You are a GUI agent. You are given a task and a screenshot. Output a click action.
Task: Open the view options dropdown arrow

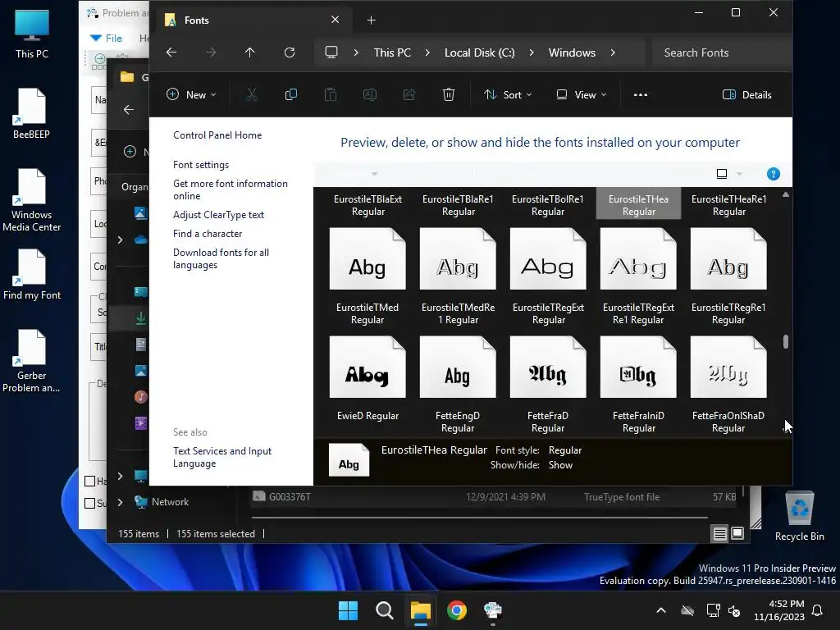tap(739, 174)
